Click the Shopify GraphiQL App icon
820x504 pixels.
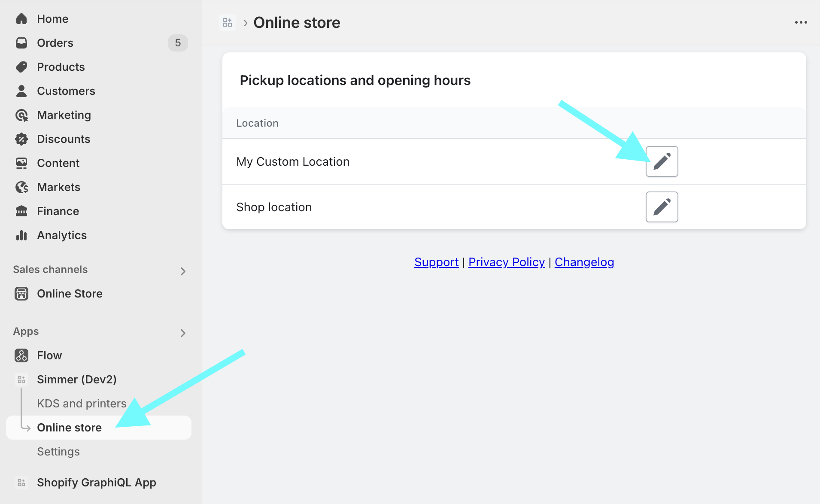[21, 483]
